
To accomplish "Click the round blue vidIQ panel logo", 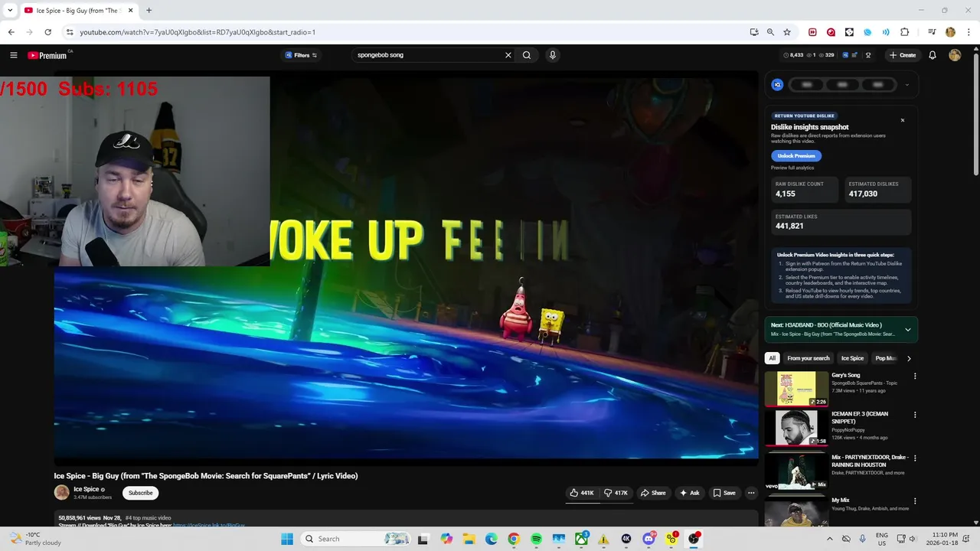I will (777, 85).
